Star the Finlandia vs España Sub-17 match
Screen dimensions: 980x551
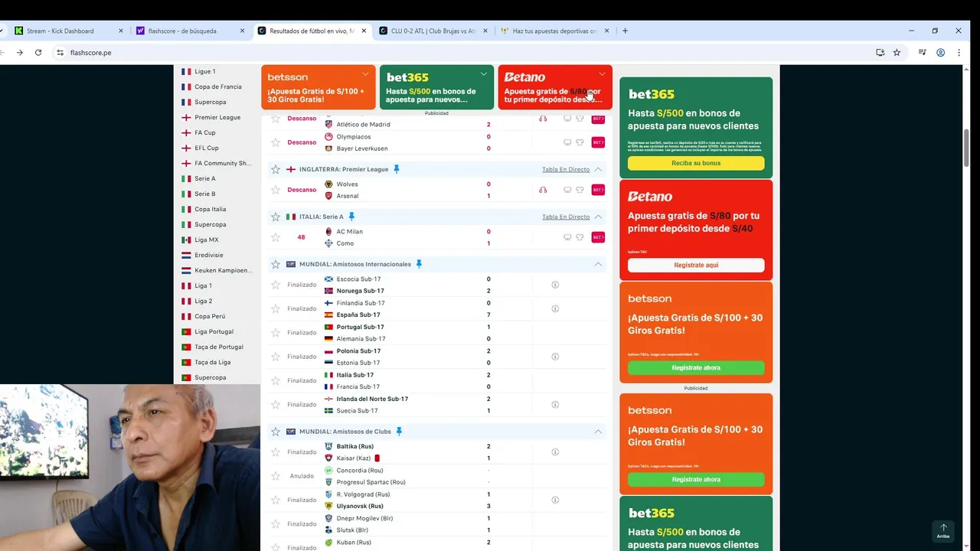pos(276,308)
